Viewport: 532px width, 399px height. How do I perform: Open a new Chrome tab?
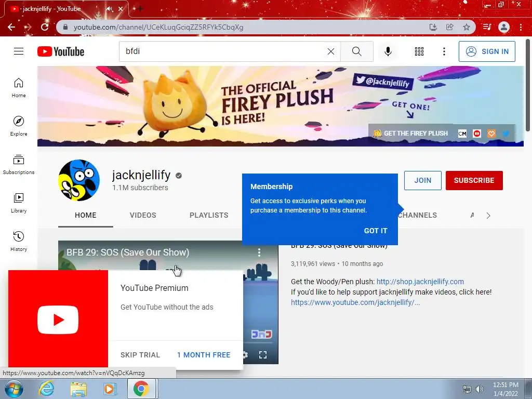[140, 9]
